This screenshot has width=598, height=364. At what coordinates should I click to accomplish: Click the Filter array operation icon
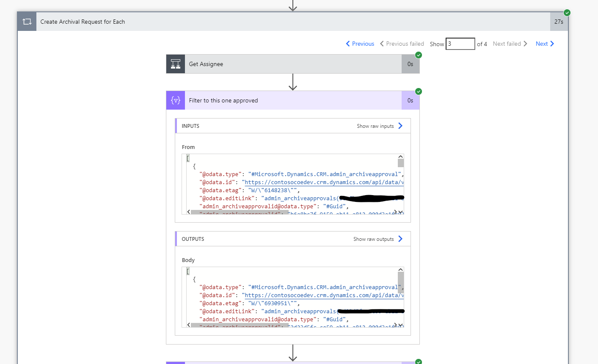click(x=175, y=100)
